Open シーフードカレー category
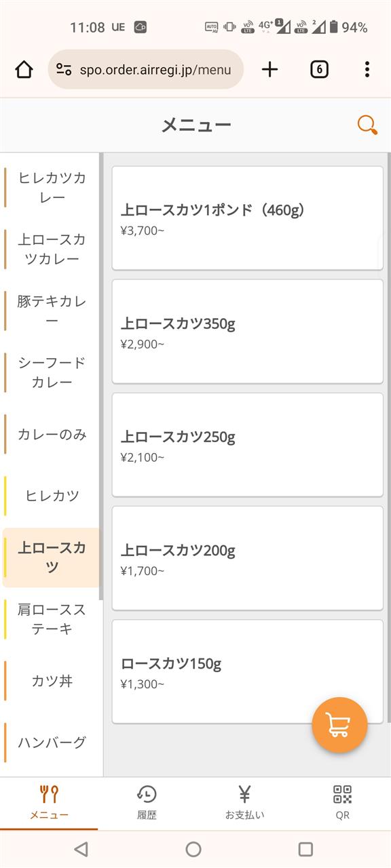 52,372
